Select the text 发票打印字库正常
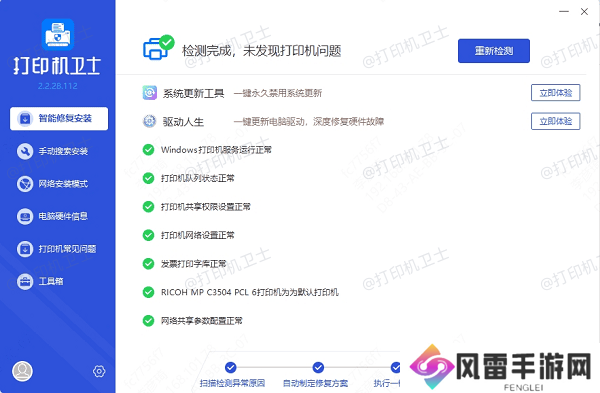Image resolution: width=600 pixels, height=393 pixels. click(194, 264)
